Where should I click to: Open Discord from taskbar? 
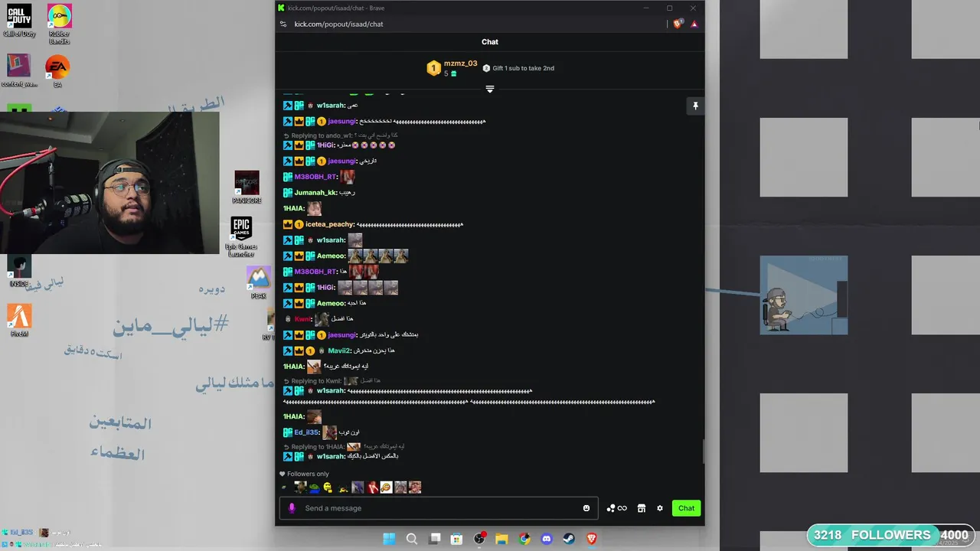click(x=547, y=539)
